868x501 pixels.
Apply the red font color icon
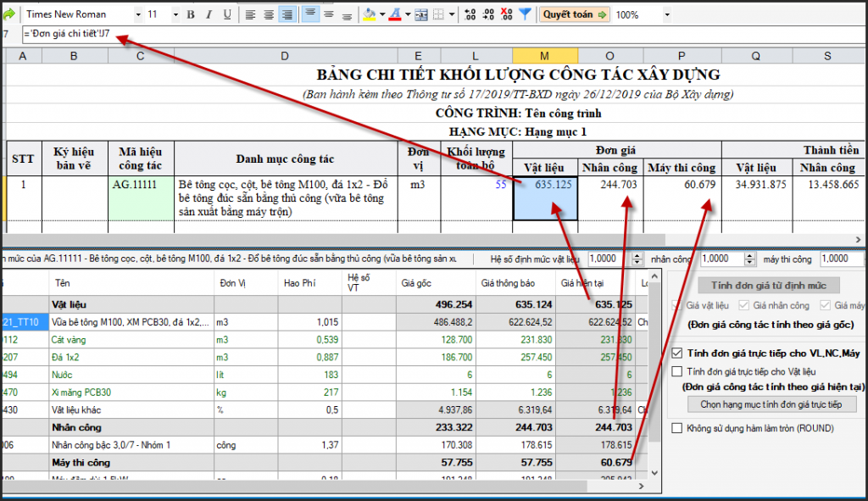395,14
